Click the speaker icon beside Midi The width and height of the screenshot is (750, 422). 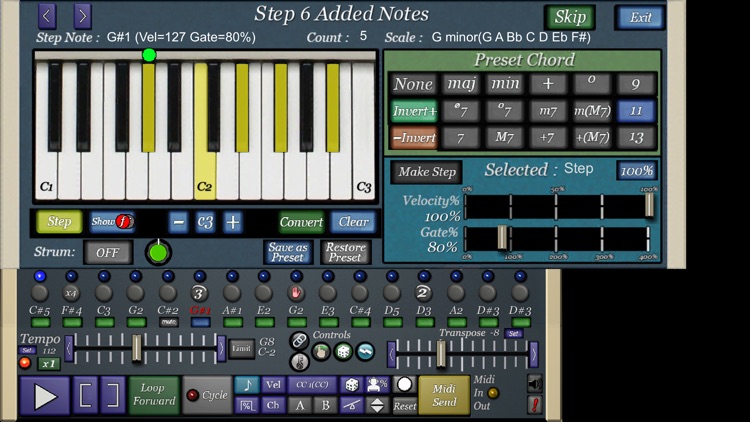534,383
